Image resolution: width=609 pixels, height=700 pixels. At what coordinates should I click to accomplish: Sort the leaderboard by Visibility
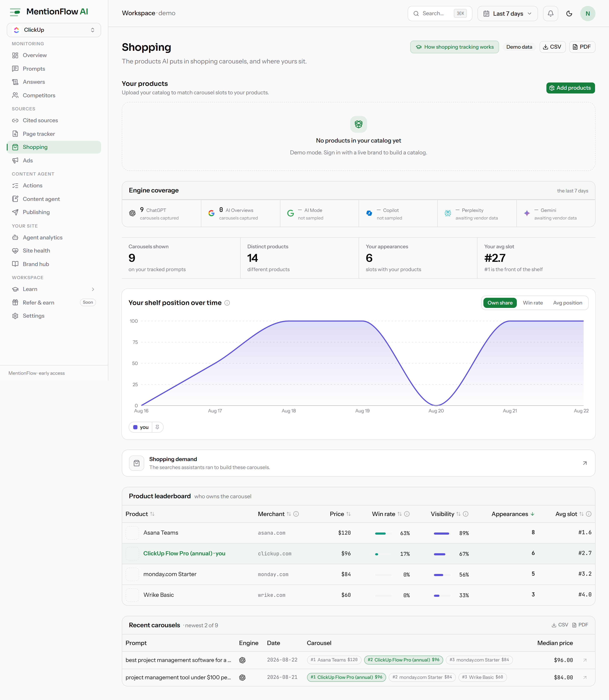pos(446,514)
